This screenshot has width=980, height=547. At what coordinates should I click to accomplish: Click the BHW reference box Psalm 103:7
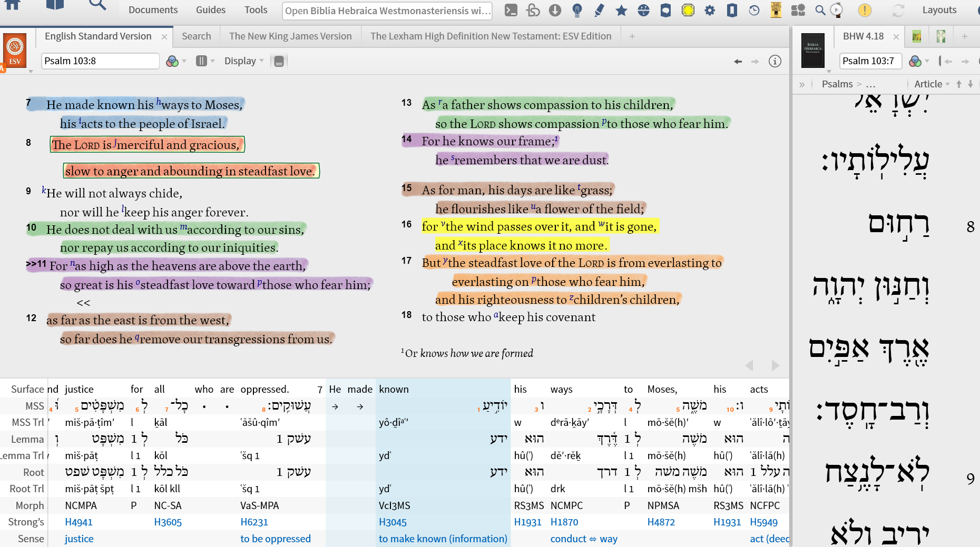tap(870, 61)
